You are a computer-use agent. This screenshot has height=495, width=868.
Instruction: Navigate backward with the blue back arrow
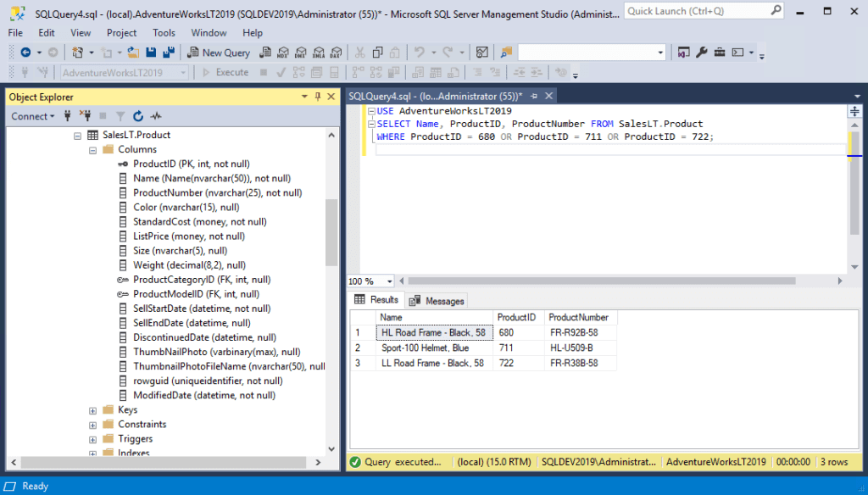click(x=25, y=52)
